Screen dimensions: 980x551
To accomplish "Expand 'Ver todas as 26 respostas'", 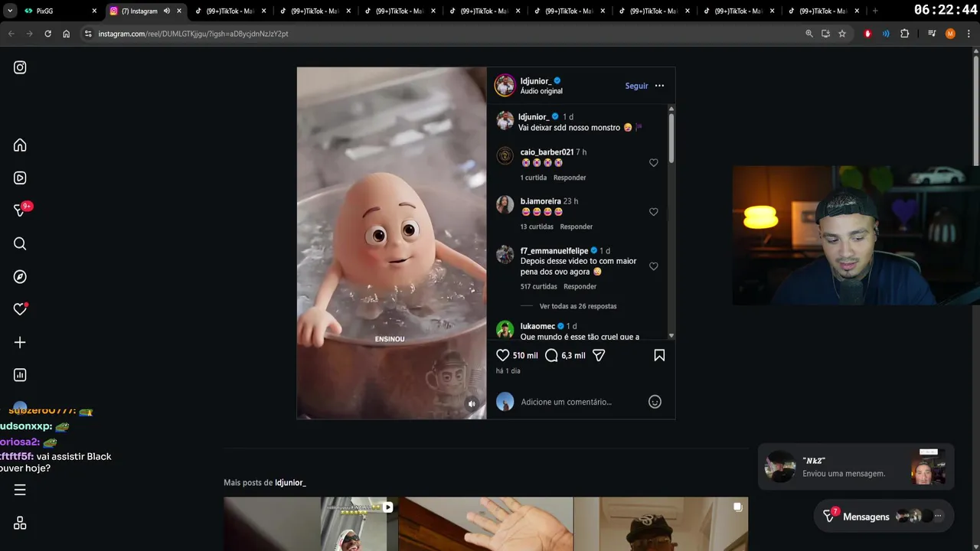I will [578, 306].
